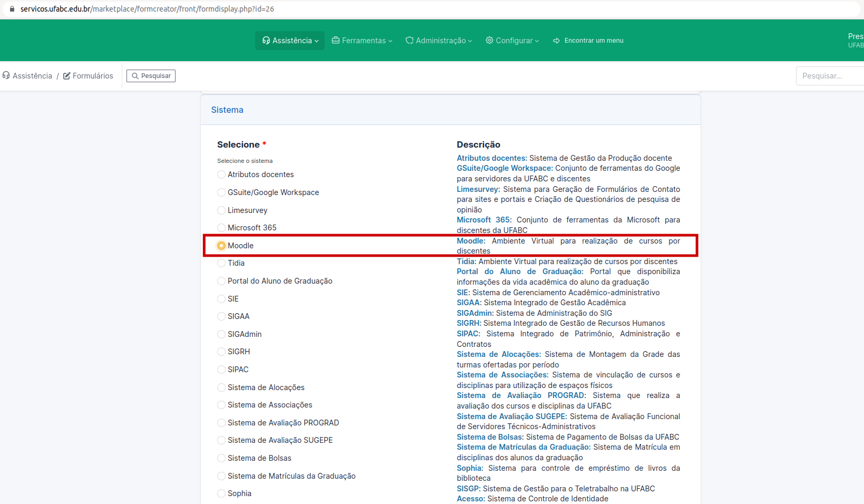Viewport: 864px width, 504px height.
Task: Select the SIGAA system option
Action: [221, 316]
